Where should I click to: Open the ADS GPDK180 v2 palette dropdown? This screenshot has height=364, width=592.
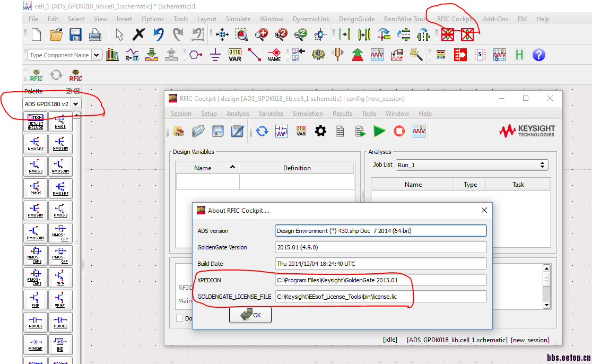point(76,104)
